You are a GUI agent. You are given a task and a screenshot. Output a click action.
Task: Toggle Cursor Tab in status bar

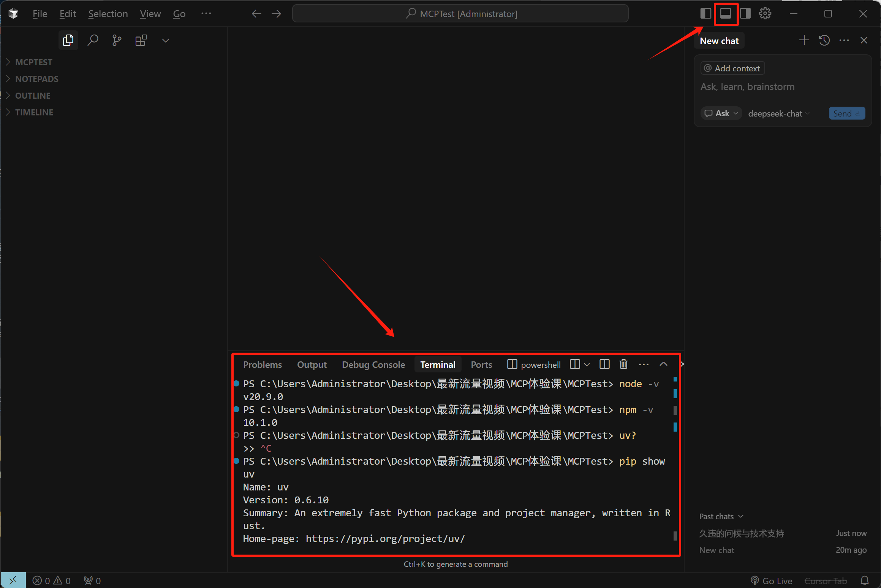[x=826, y=581]
